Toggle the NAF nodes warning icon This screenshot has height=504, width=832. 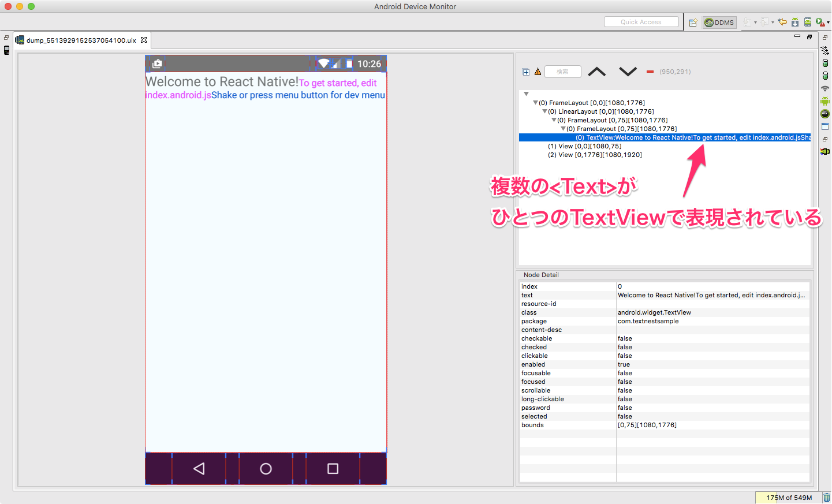538,72
